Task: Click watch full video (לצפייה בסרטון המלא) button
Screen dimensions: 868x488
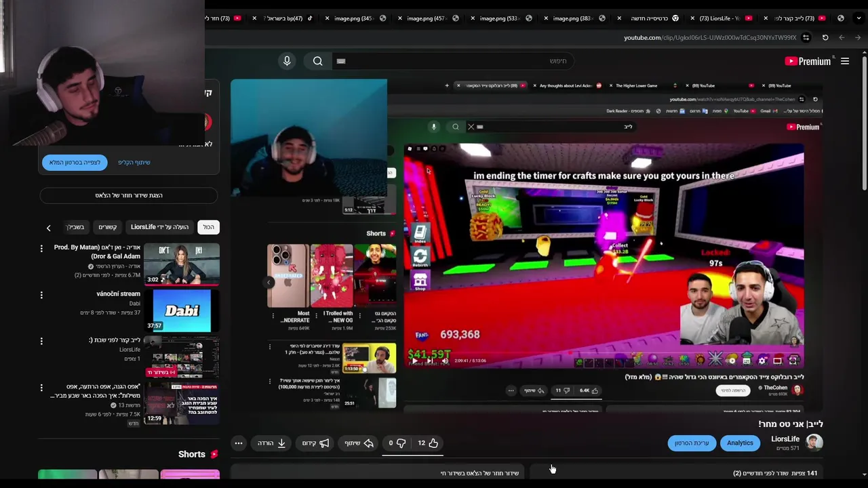Action: 75,162
